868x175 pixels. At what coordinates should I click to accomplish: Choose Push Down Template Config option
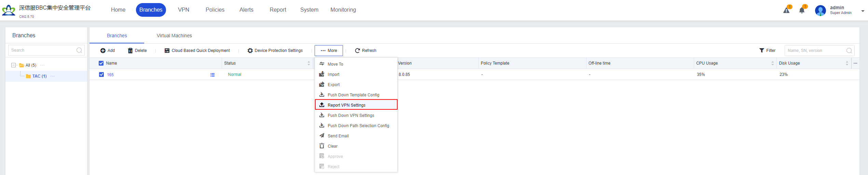(x=353, y=95)
